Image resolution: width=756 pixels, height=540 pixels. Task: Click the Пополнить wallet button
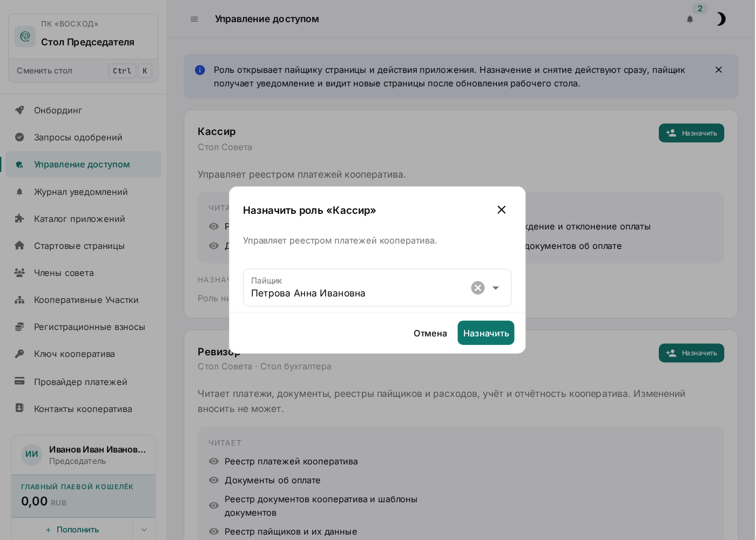72,530
